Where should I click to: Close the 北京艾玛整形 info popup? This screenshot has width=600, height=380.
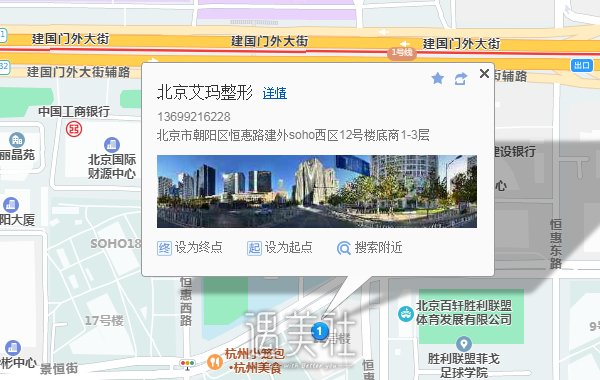coord(484,73)
